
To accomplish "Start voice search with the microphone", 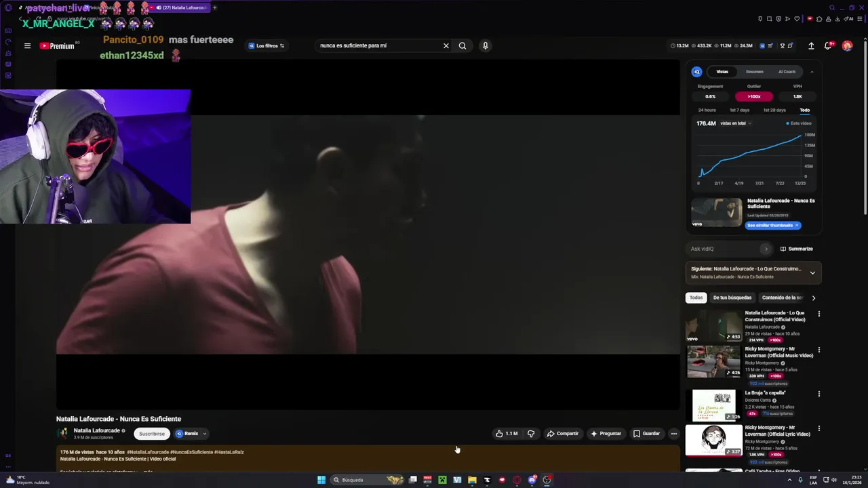I will click(485, 46).
